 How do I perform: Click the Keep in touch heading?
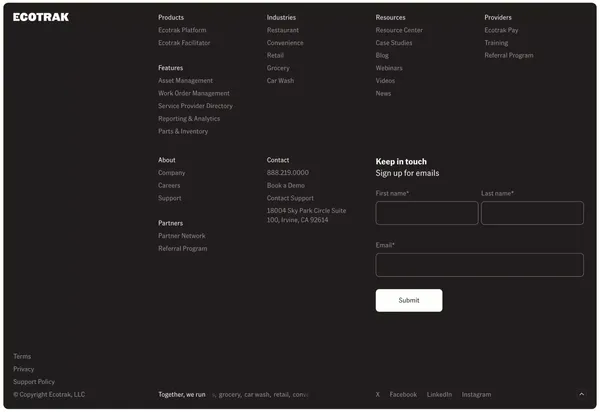401,161
